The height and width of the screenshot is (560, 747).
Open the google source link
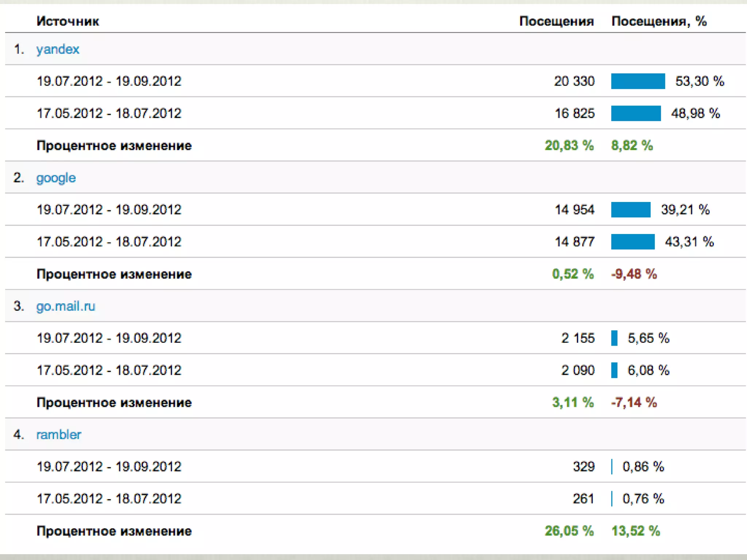click(56, 178)
